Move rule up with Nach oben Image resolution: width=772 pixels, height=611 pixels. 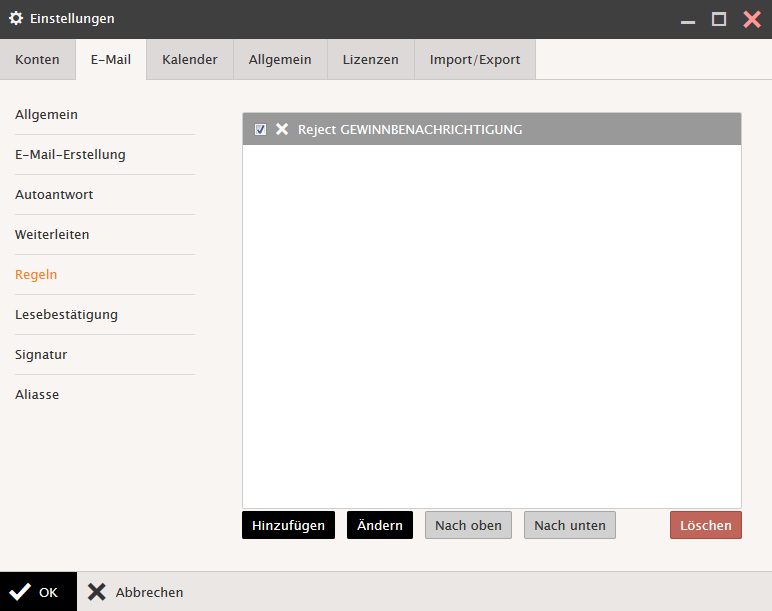(468, 526)
